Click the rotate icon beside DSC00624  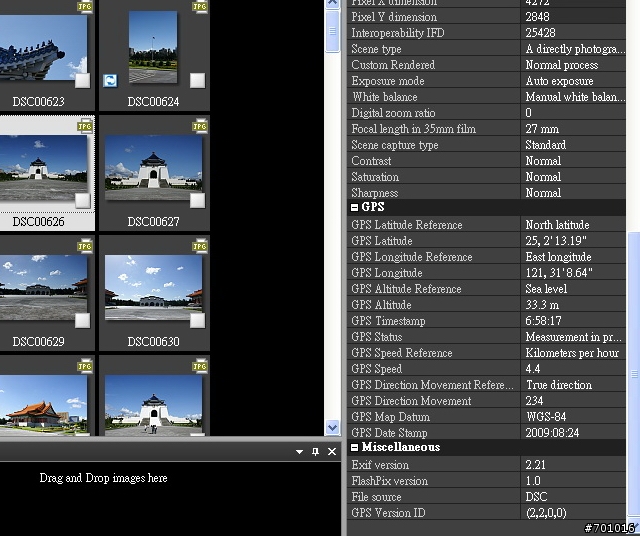coord(110,81)
